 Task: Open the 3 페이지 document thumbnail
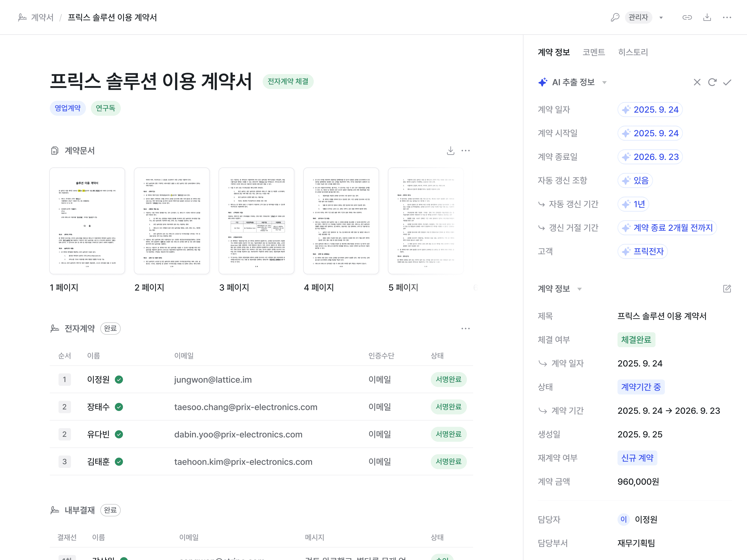[256, 221]
